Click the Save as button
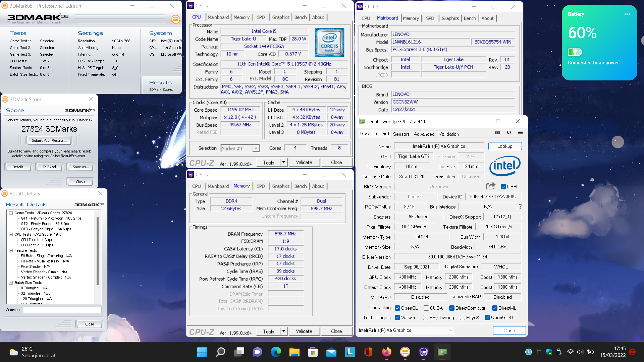The width and height of the screenshot is (644, 362). click(x=80, y=167)
